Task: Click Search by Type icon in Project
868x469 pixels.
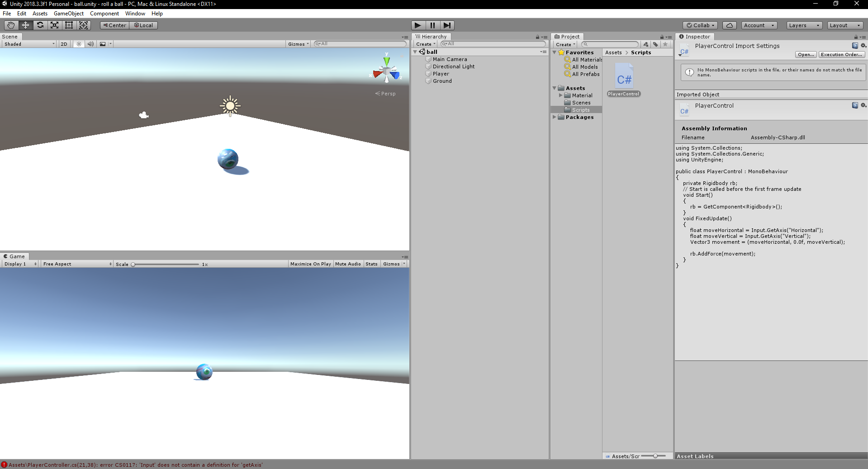Action: [646, 44]
